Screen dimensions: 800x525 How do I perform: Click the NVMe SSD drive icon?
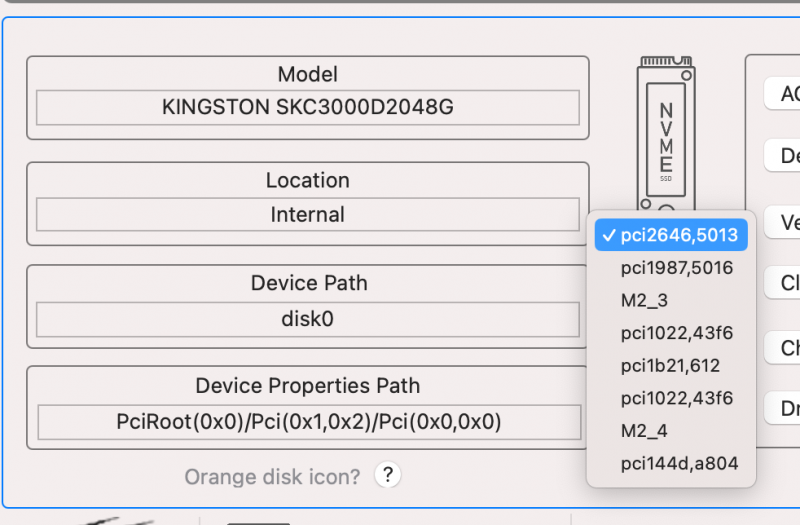click(x=666, y=130)
